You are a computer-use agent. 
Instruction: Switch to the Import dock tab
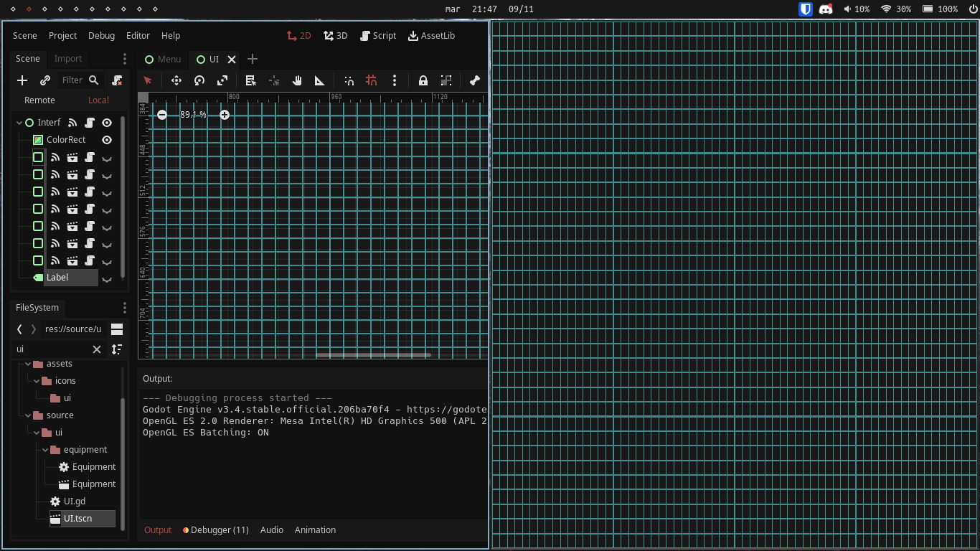coord(68,59)
